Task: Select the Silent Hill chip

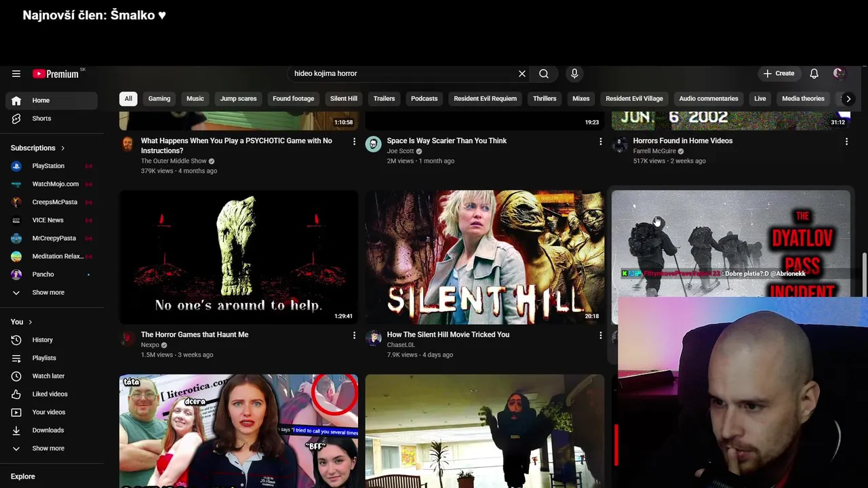Action: [344, 99]
